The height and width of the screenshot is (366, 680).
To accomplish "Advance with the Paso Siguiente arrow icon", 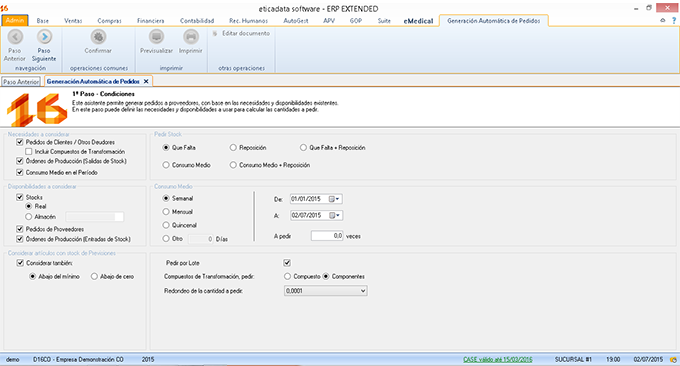I will coord(44,37).
